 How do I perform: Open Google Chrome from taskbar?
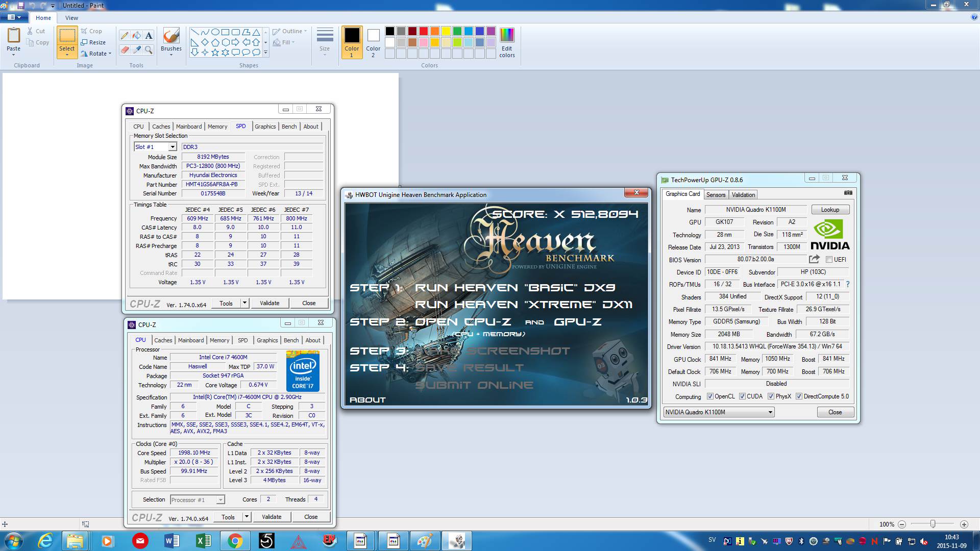[x=235, y=541]
